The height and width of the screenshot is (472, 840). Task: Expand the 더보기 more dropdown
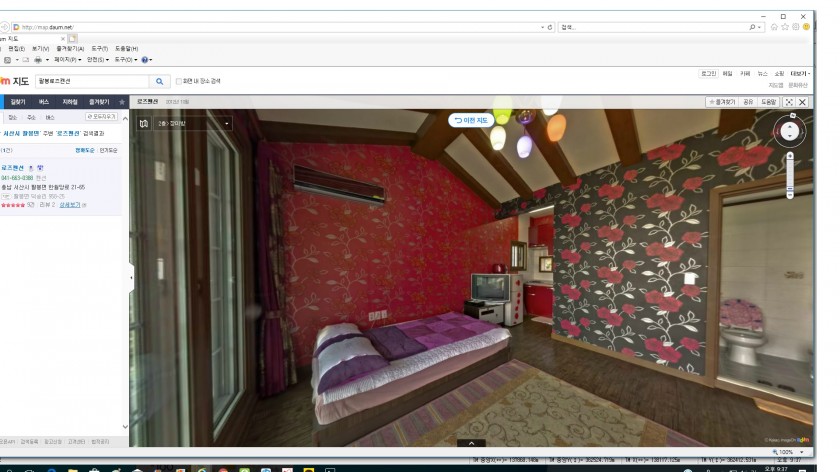(800, 73)
